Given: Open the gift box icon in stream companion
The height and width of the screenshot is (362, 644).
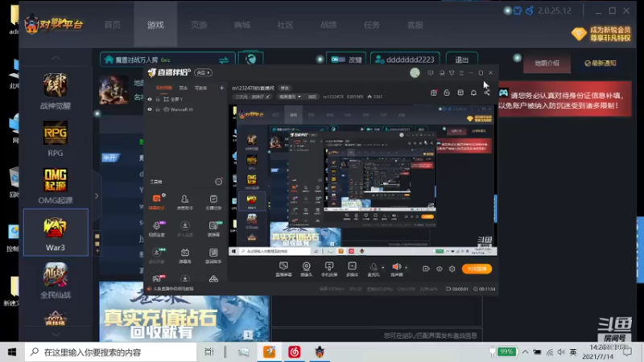Looking at the screenshot, I should pyautogui.click(x=434, y=93).
